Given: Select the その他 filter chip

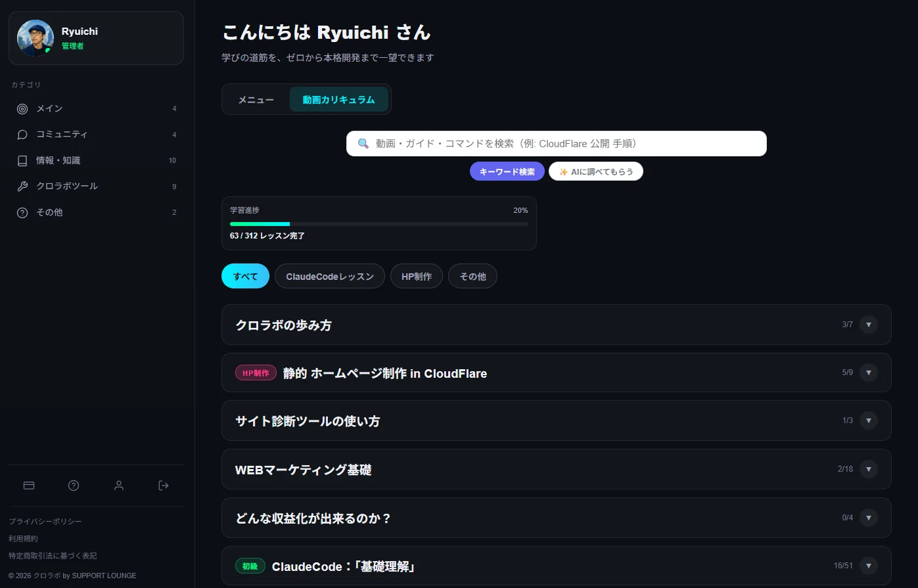Looking at the screenshot, I should [472, 277].
